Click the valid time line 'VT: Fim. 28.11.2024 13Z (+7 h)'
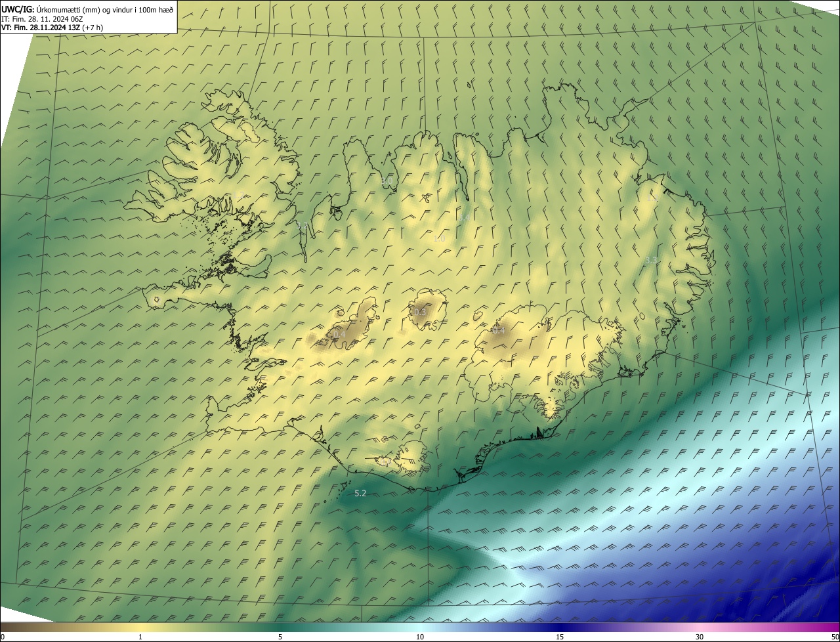The height and width of the screenshot is (642, 840). coord(52,28)
